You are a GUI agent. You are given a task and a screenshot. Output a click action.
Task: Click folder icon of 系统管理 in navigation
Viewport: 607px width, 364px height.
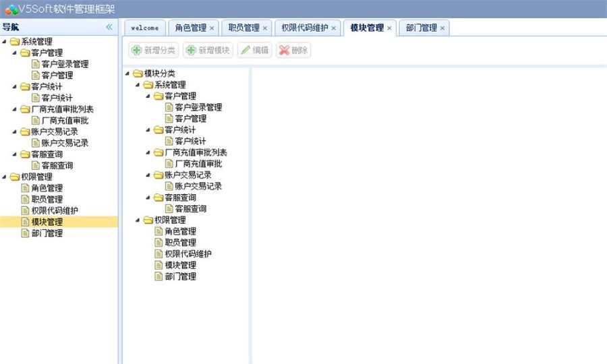[15, 41]
